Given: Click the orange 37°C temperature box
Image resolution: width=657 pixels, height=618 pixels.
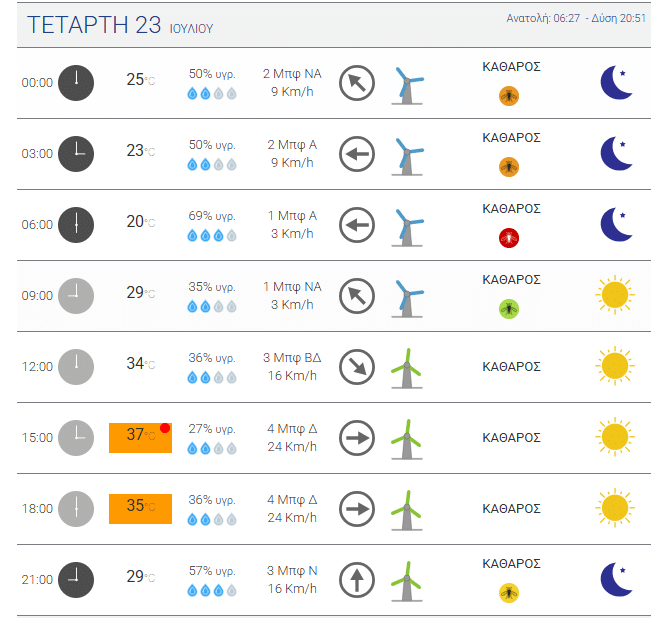Looking at the screenshot, I should 140,438.
